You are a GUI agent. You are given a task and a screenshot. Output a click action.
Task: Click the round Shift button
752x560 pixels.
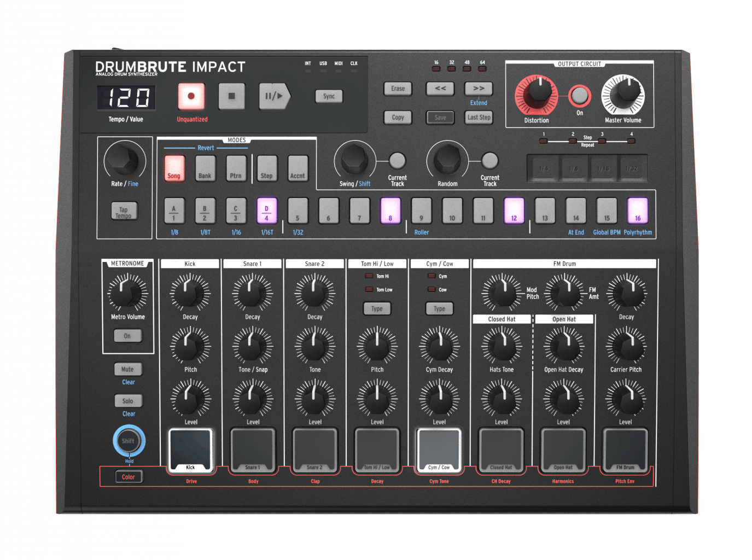tap(129, 441)
